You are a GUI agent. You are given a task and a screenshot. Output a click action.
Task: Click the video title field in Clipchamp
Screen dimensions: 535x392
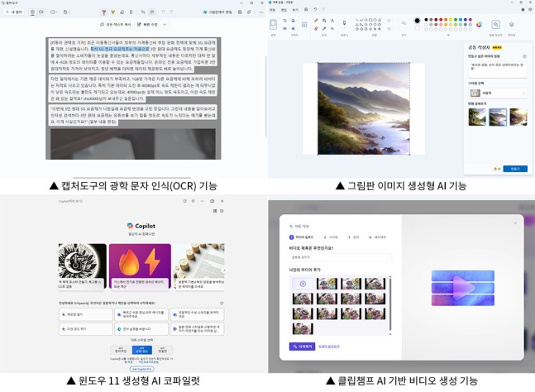[340, 257]
